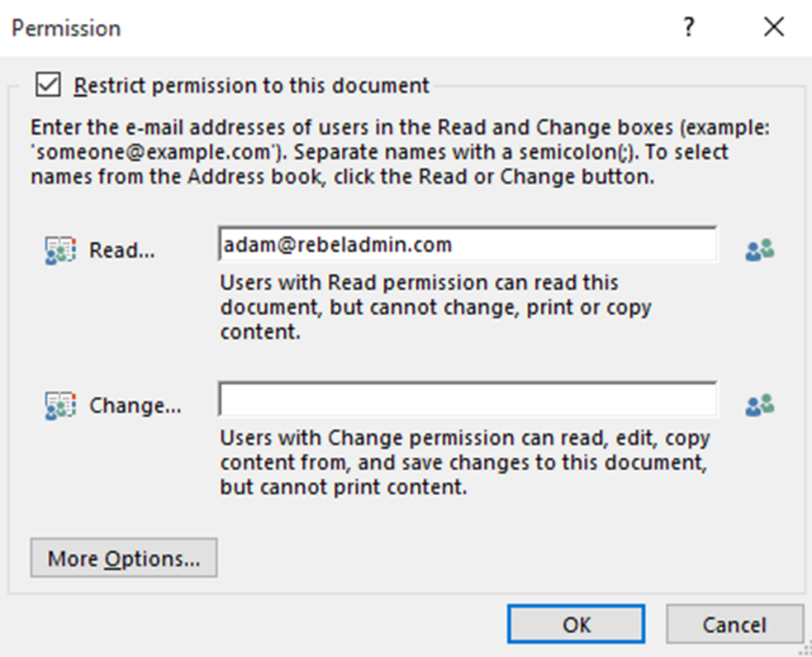Click the e-mail address instructions paragraph
Screen dimensions: 812x657
(401, 152)
